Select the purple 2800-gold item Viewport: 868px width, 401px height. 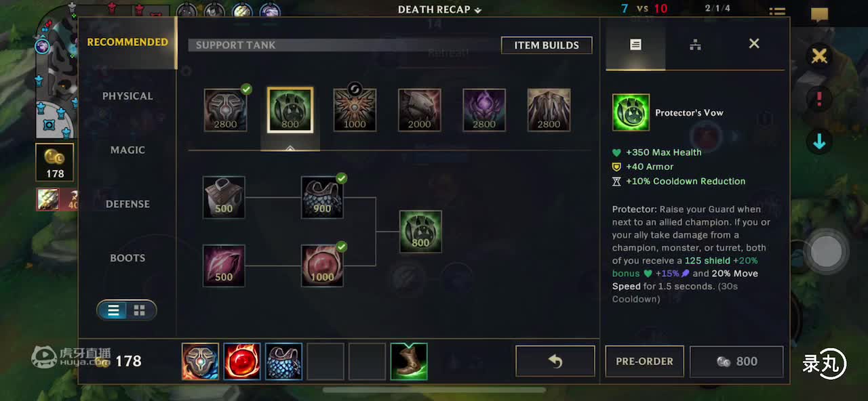(484, 110)
